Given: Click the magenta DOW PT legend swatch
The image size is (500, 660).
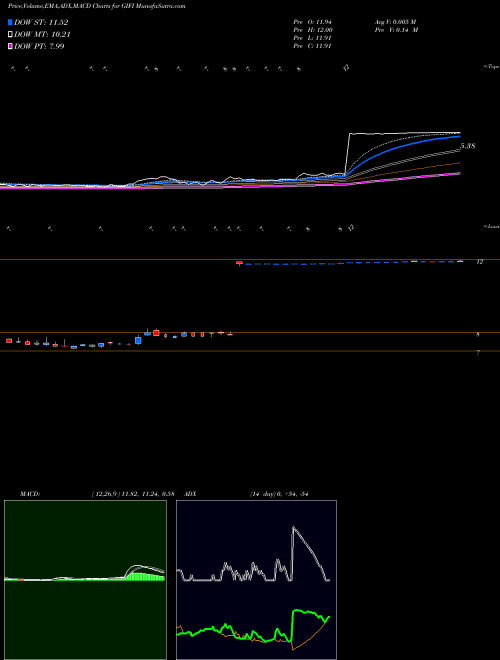Looking at the screenshot, I should pos(10,46).
